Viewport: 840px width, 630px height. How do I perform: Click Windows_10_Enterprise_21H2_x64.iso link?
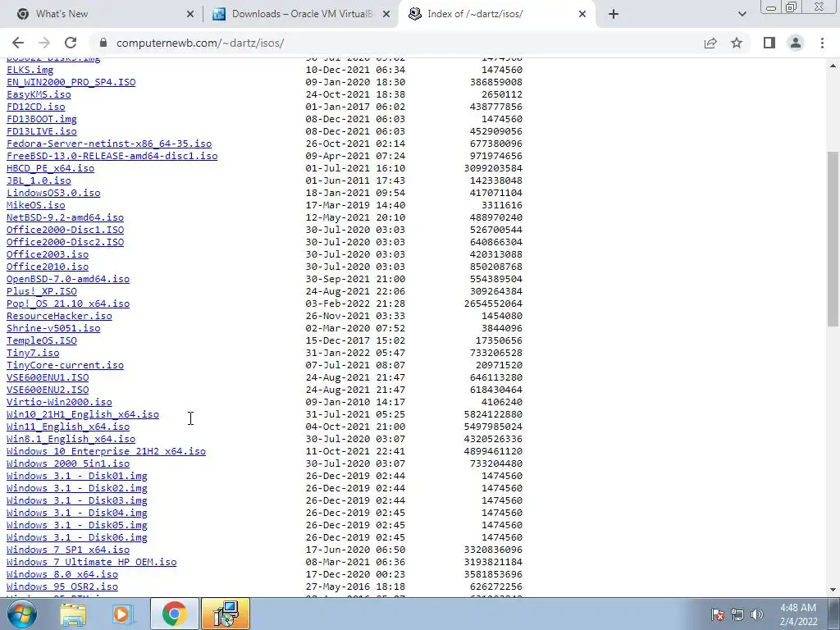click(106, 452)
